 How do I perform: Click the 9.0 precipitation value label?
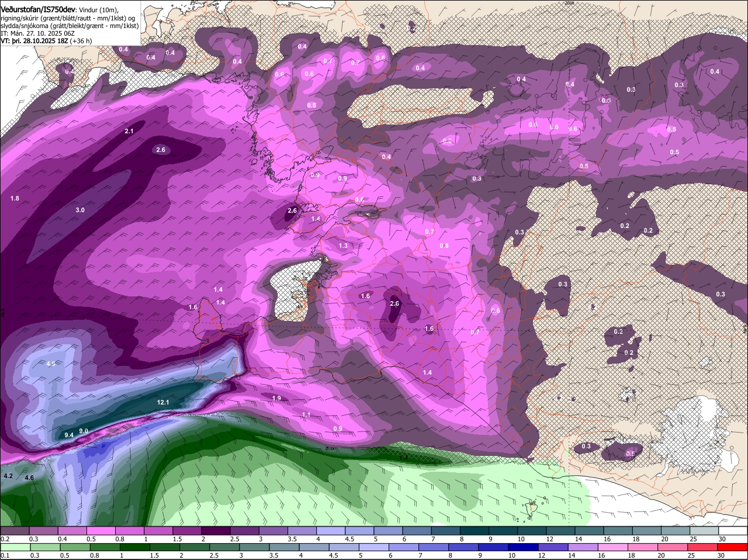pos(84,431)
